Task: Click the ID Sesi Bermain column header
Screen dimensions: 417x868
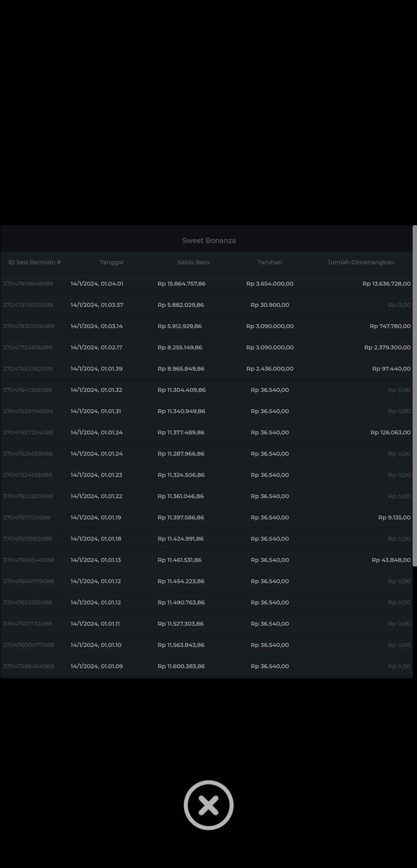Action: [35, 262]
